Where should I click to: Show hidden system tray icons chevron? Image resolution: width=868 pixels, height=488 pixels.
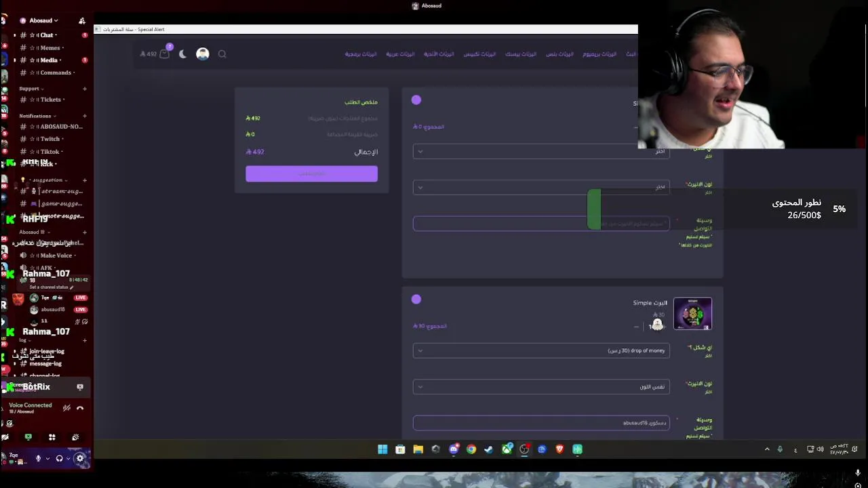(767, 449)
